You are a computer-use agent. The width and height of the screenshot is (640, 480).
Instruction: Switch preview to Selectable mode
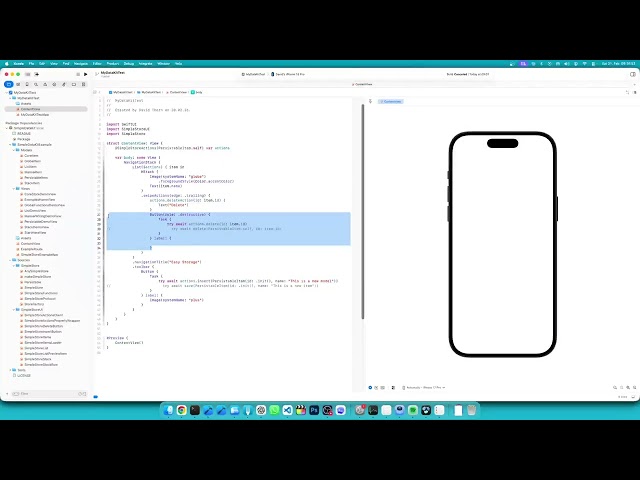tap(376, 387)
